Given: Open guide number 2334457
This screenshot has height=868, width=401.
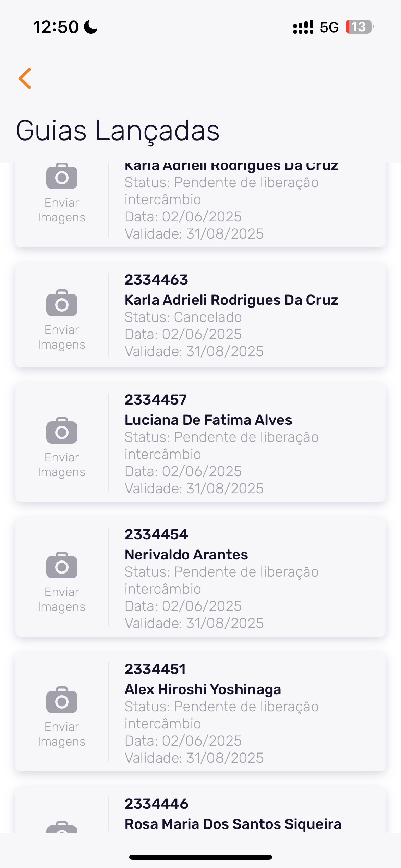Looking at the screenshot, I should (156, 400).
